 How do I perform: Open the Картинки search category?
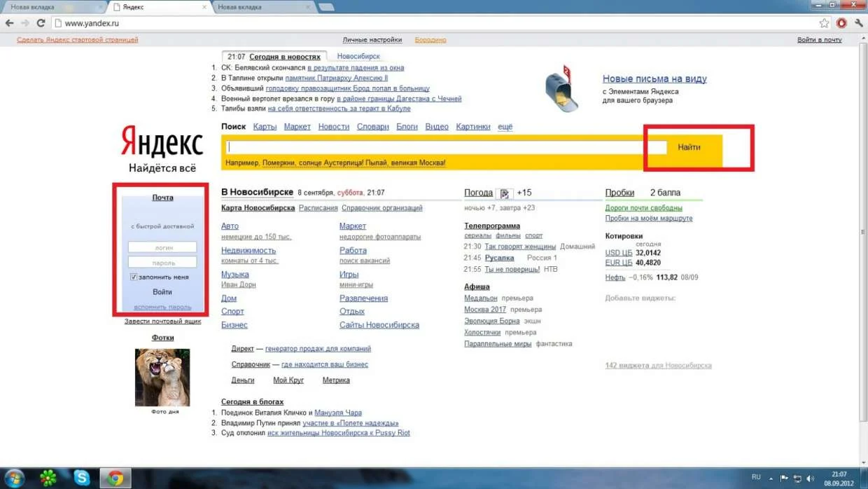(x=473, y=127)
